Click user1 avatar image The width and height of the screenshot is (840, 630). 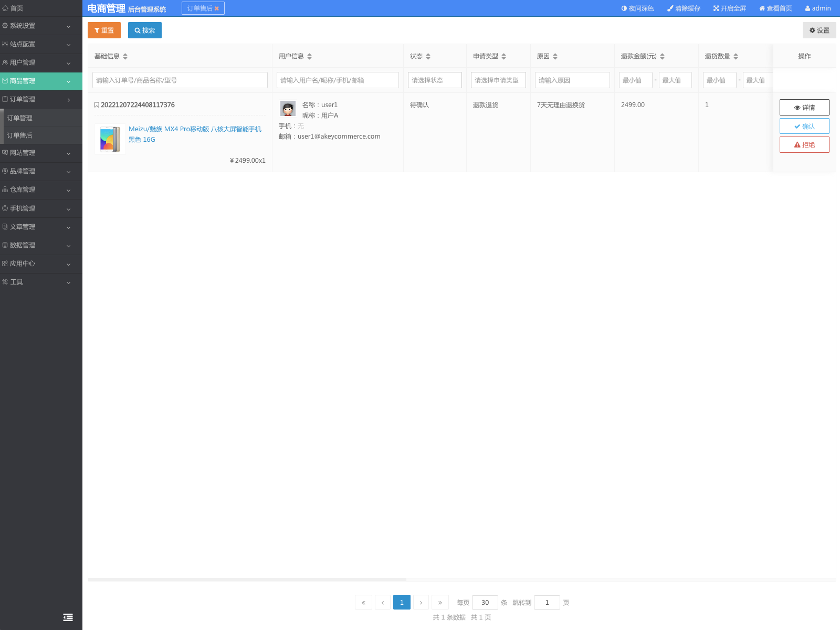pos(288,109)
